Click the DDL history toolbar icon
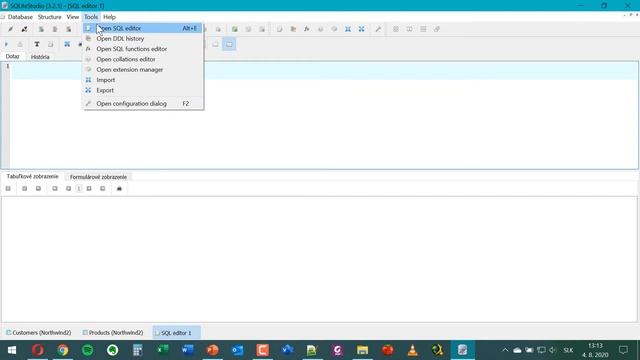The height and width of the screenshot is (360, 640). (x=293, y=29)
